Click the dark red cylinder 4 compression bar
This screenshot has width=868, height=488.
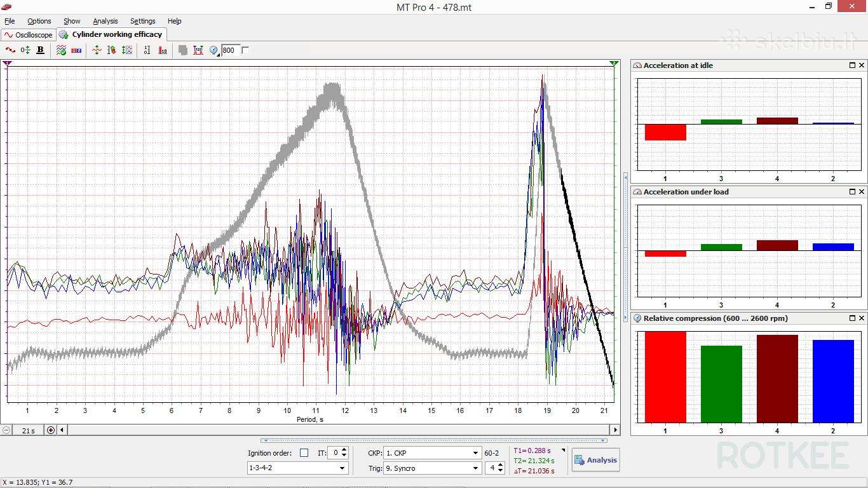777,379
